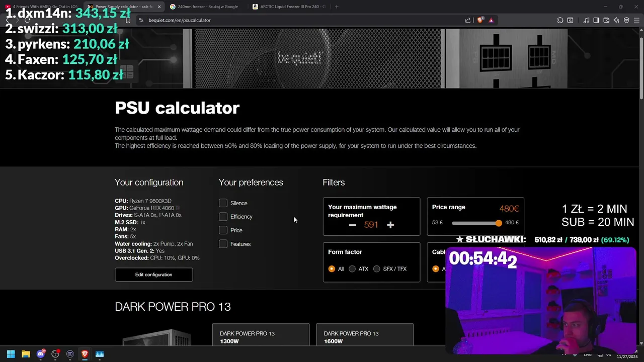Click the be quiet! logo on banner
The image size is (644, 362).
click(x=299, y=58)
